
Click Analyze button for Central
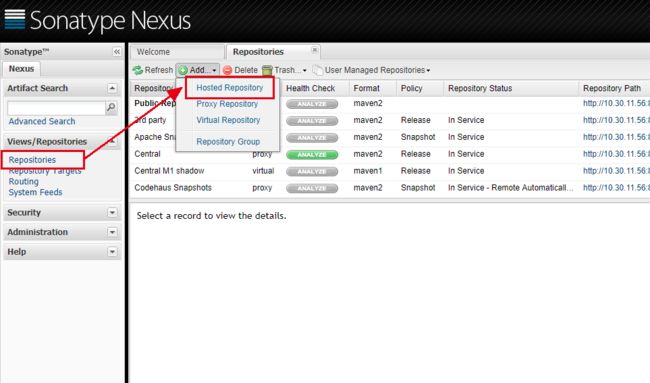click(312, 155)
